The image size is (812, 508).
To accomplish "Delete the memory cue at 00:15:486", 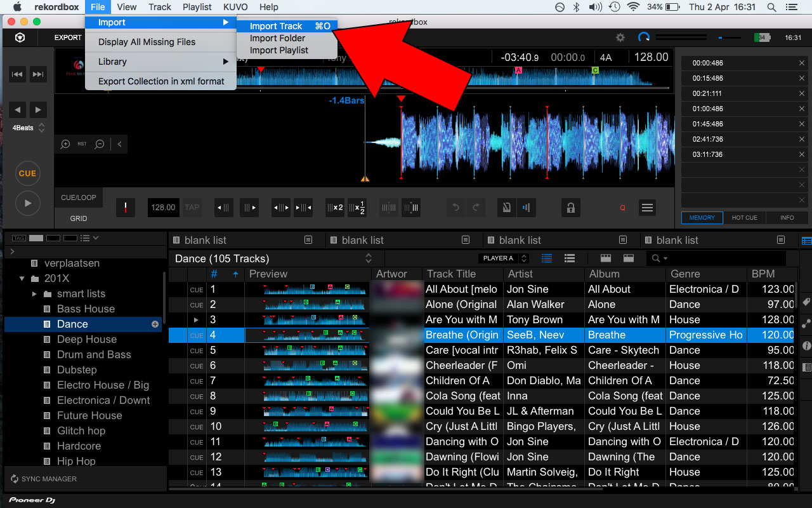I will point(802,77).
